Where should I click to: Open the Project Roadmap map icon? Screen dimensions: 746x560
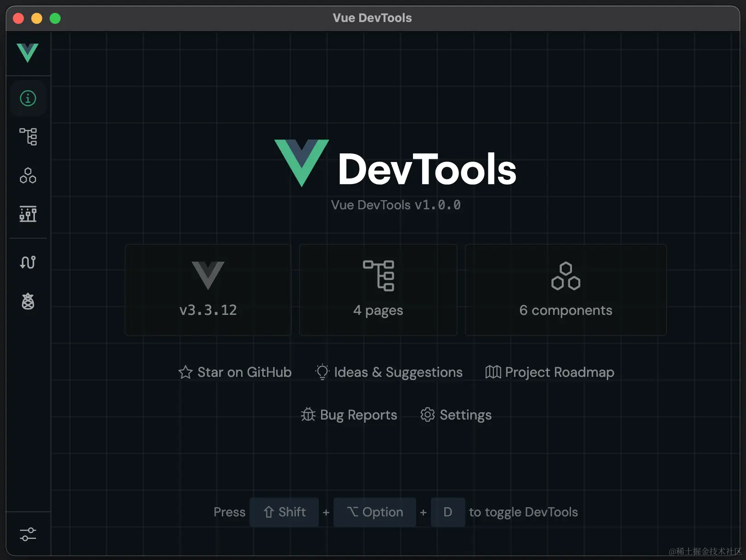[x=493, y=372]
